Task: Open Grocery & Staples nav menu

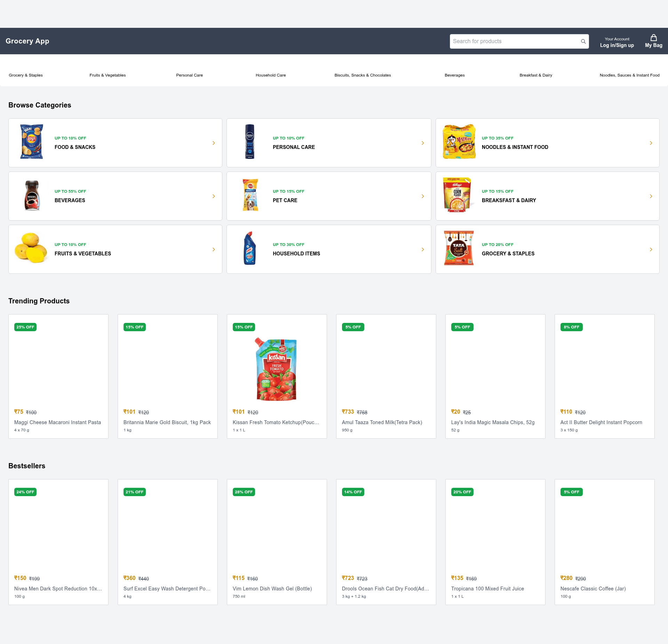Action: pyautogui.click(x=26, y=75)
